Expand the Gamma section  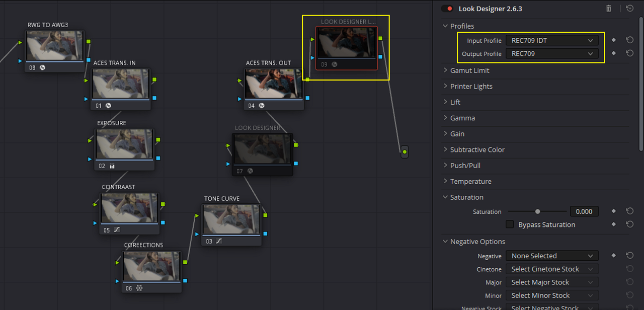[x=445, y=118]
